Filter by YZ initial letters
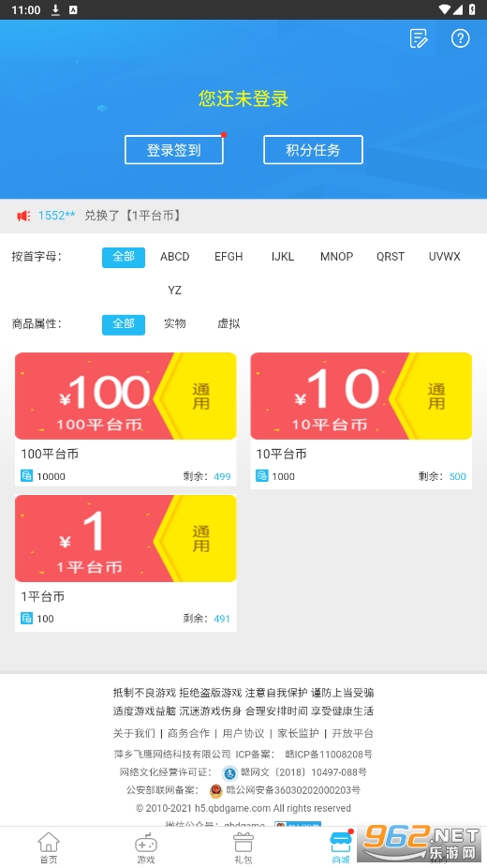Image resolution: width=487 pixels, height=868 pixels. [175, 291]
